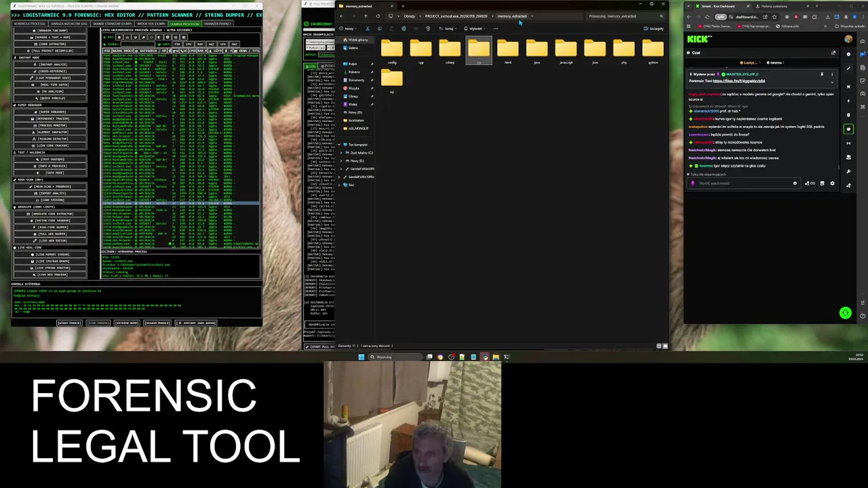
Task: Switch to WIDOK HEX (DUMP) tab
Action: [x=151, y=24]
